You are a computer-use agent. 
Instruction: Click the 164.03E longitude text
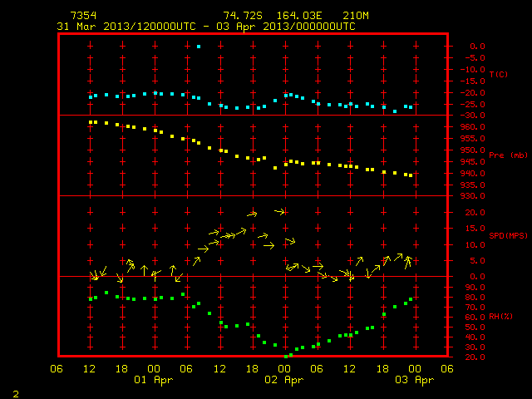(x=298, y=16)
